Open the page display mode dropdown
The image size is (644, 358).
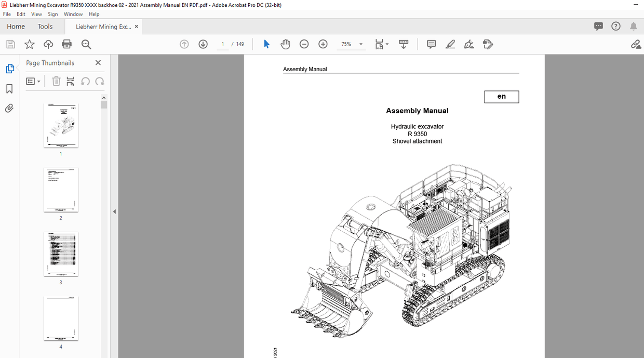[x=382, y=44]
